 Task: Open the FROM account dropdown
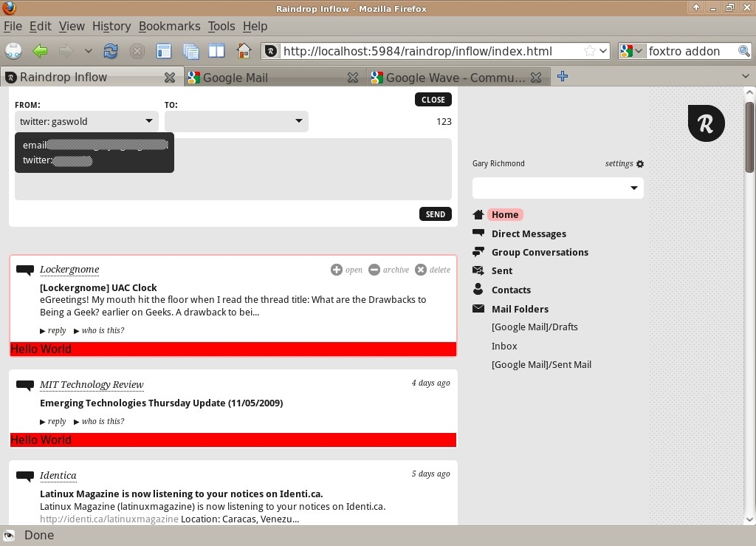click(87, 121)
